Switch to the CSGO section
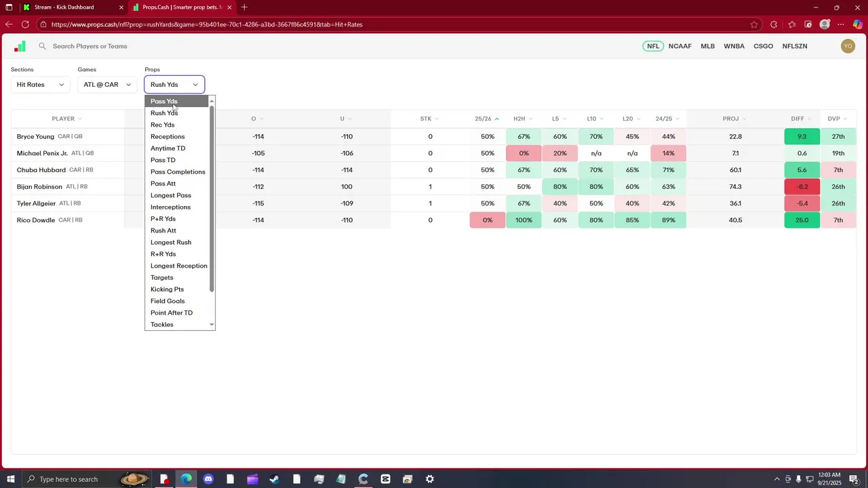Screen dimensions: 868x488 (764, 46)
